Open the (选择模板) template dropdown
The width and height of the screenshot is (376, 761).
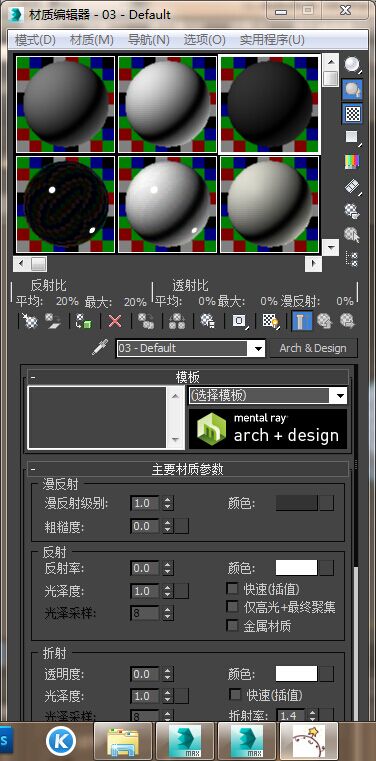pos(340,396)
